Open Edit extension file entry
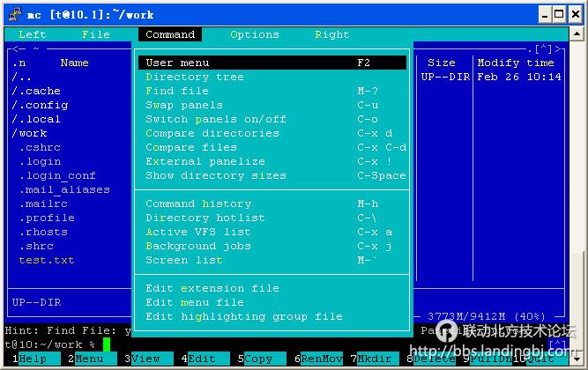 pyautogui.click(x=212, y=288)
